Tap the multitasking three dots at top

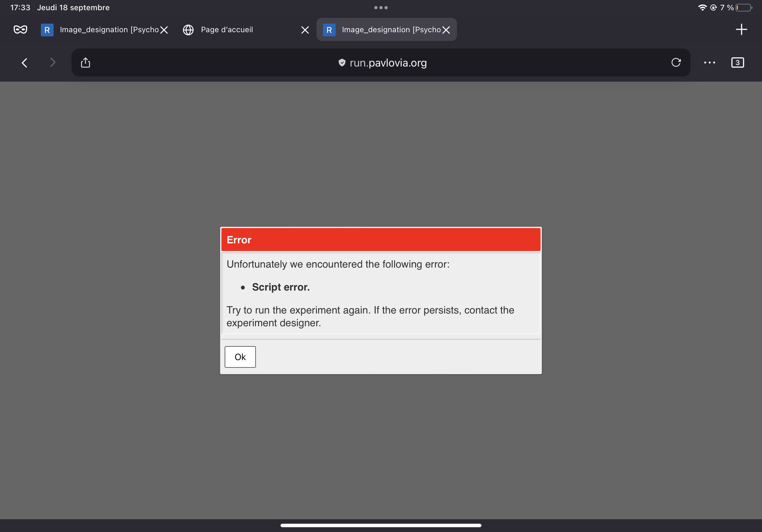pos(381,8)
